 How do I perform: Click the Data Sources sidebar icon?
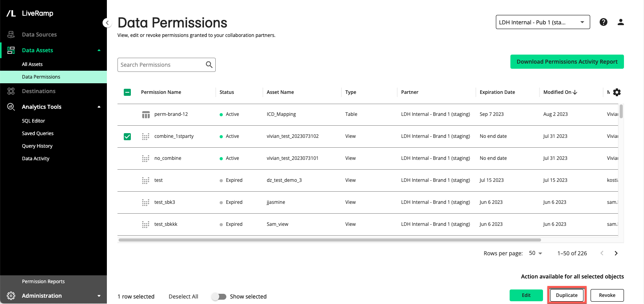click(x=11, y=35)
